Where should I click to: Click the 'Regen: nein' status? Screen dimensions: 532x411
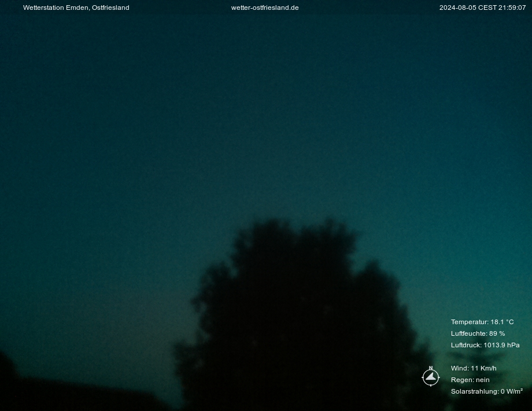click(470, 380)
